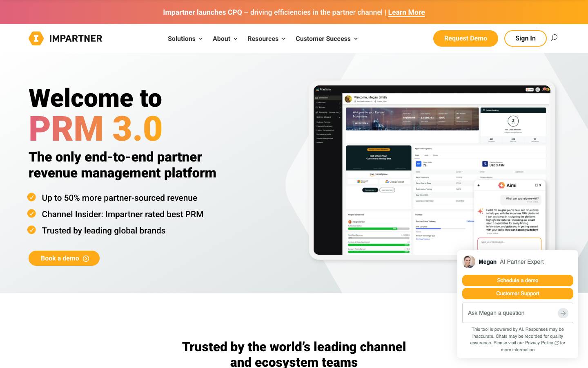588x368 pixels.
Task: Open the Sign In button
Action: pos(526,38)
